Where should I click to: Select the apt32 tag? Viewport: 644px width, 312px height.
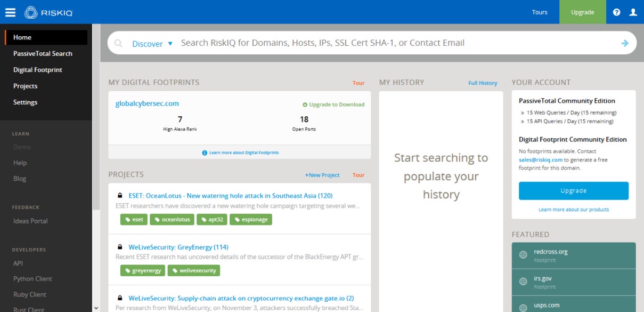point(211,219)
